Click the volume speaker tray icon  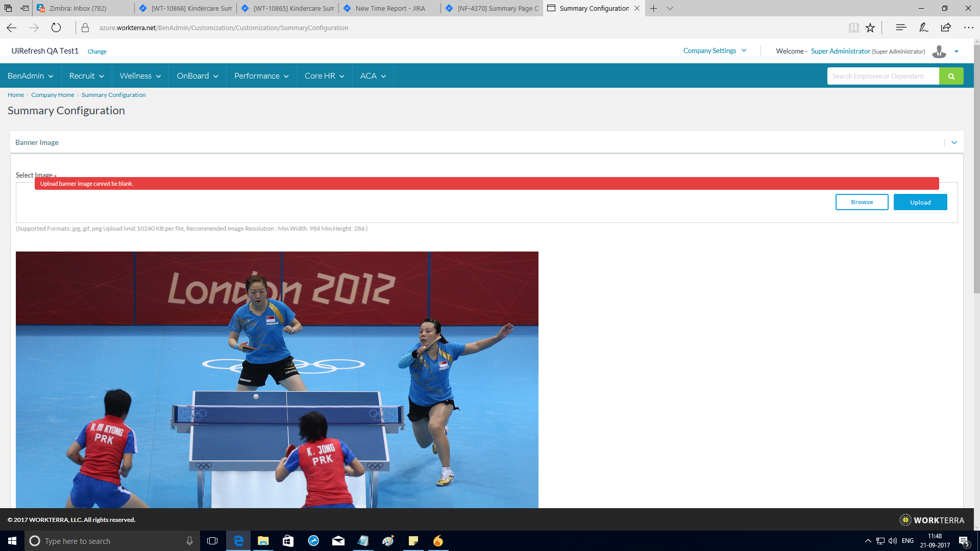[x=893, y=541]
